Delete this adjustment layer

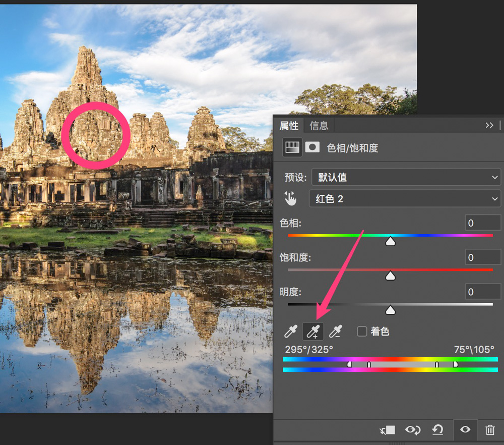pos(490,430)
